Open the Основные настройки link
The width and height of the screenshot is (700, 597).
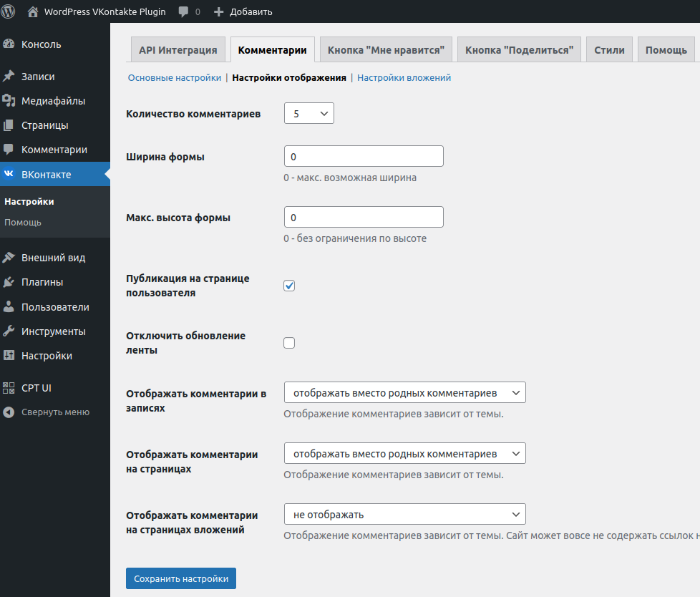click(x=175, y=78)
